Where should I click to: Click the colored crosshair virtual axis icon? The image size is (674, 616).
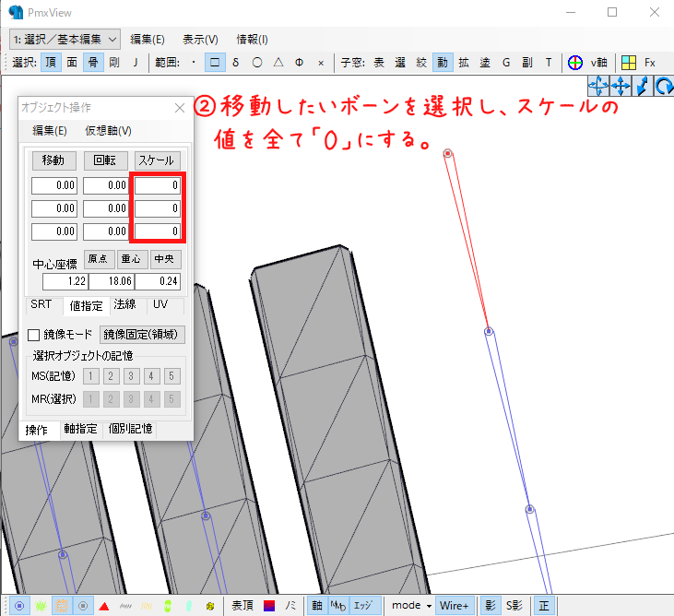click(574, 63)
